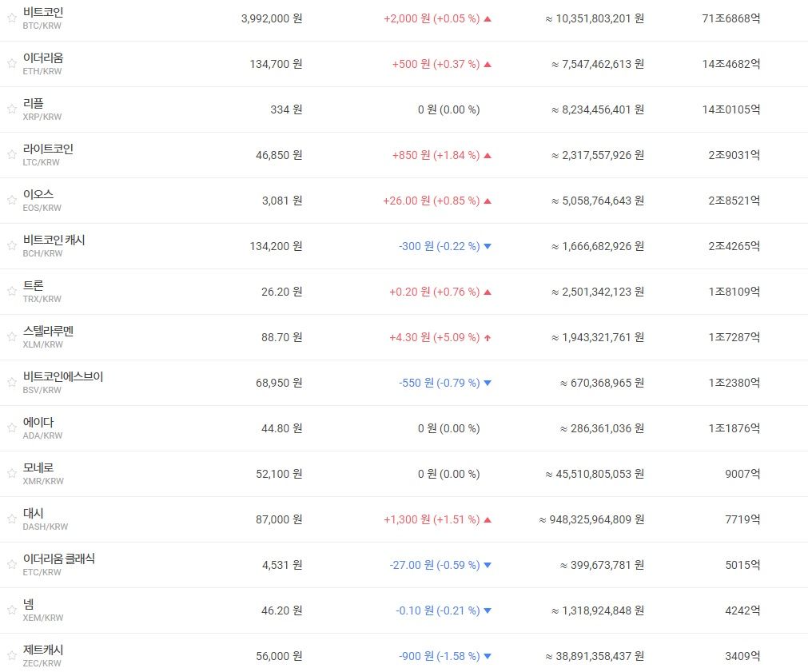Mark EOS/KRW with the star icon
Viewport: 808px width, 672px height.
pos(11,201)
